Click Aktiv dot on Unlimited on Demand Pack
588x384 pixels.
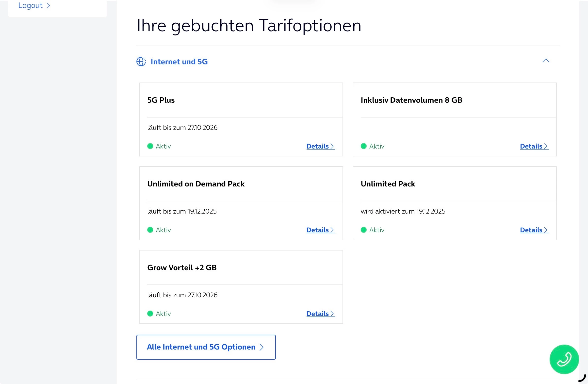point(150,230)
